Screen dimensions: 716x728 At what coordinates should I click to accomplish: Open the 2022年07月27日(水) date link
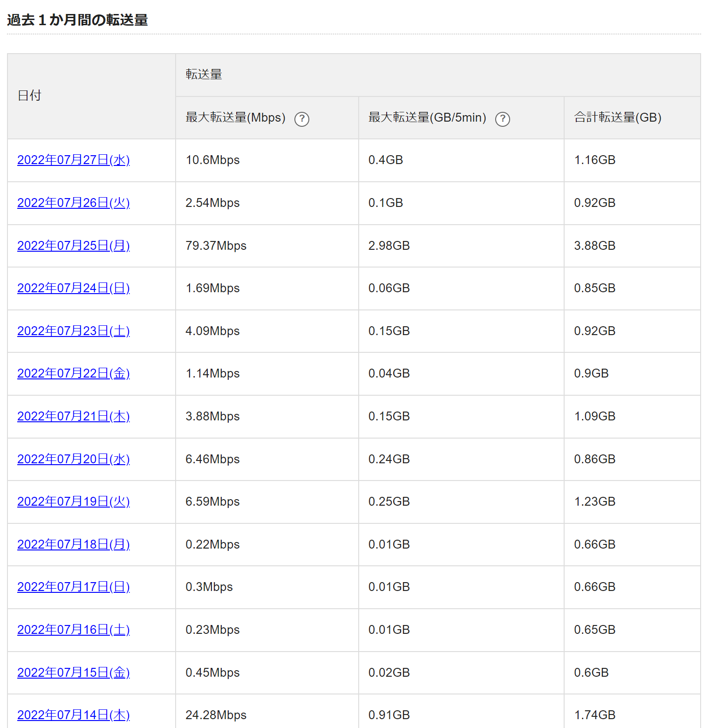coord(74,160)
